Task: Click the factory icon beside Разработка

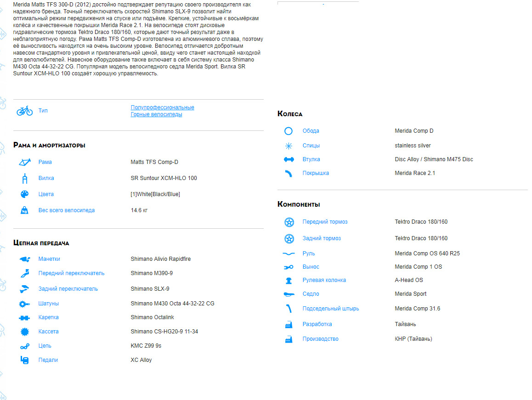Action: pos(289,325)
